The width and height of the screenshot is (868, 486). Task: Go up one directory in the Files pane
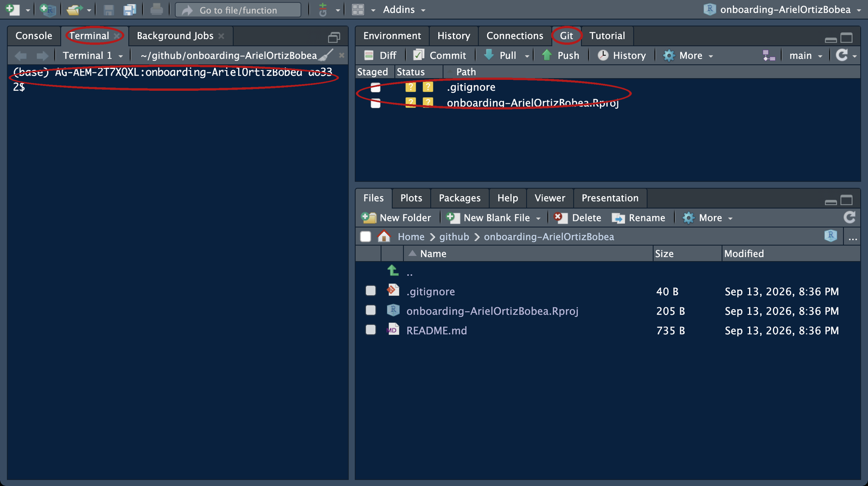393,270
